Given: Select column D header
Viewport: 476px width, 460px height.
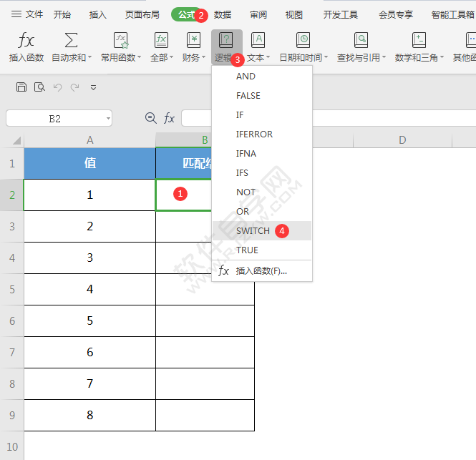Looking at the screenshot, I should (x=402, y=140).
